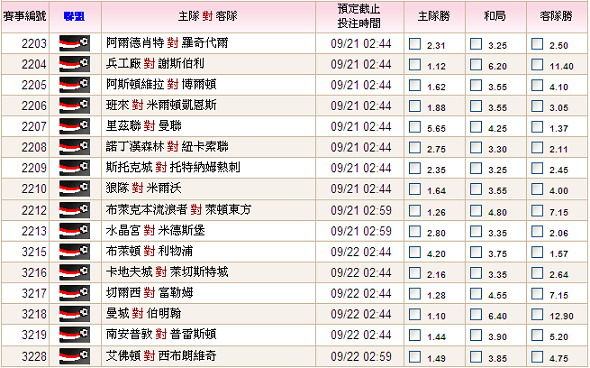Click match number 3215
This screenshot has height=368, width=590.
click(x=34, y=252)
